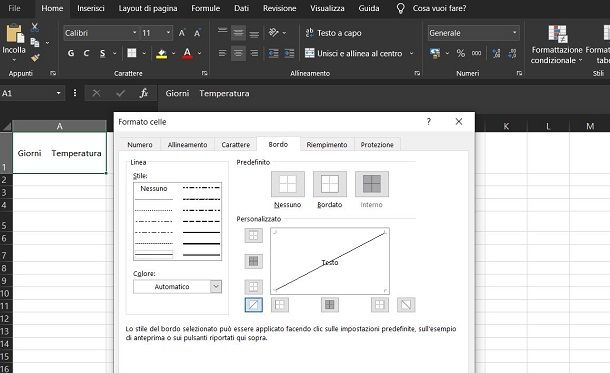Viewport: 610px width, 373px height.
Task: Click the border preview area with Testo
Action: click(x=330, y=261)
